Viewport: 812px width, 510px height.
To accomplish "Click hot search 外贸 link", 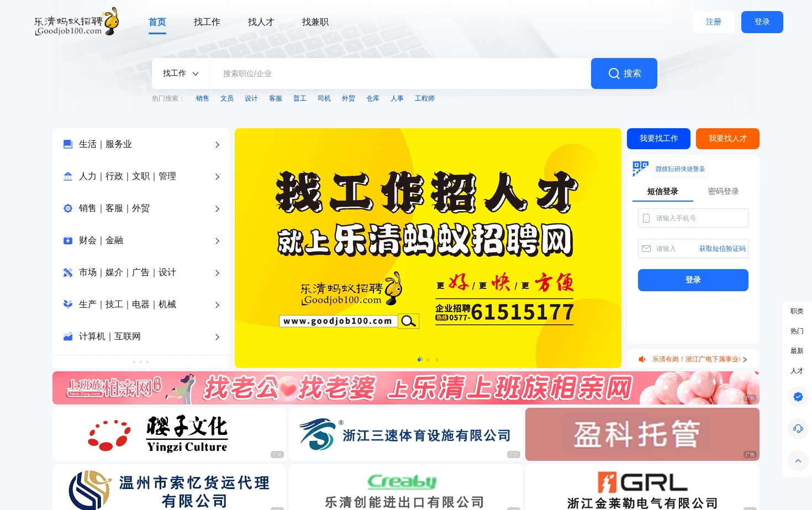I will coord(349,98).
